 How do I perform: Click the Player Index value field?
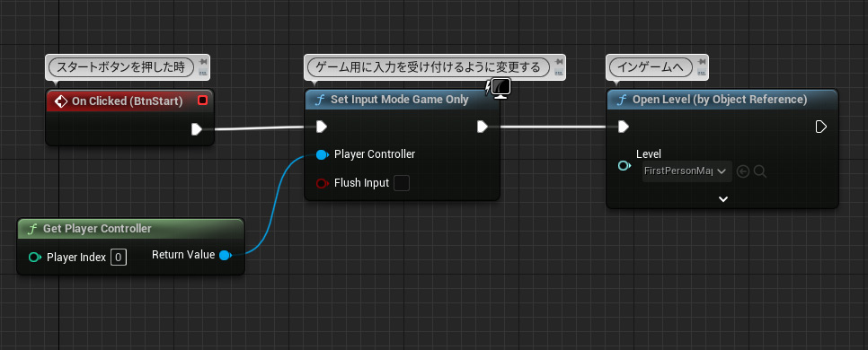[119, 257]
